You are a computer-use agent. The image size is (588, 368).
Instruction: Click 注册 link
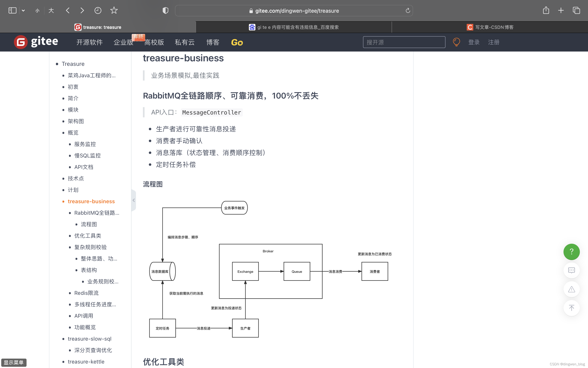pos(494,42)
